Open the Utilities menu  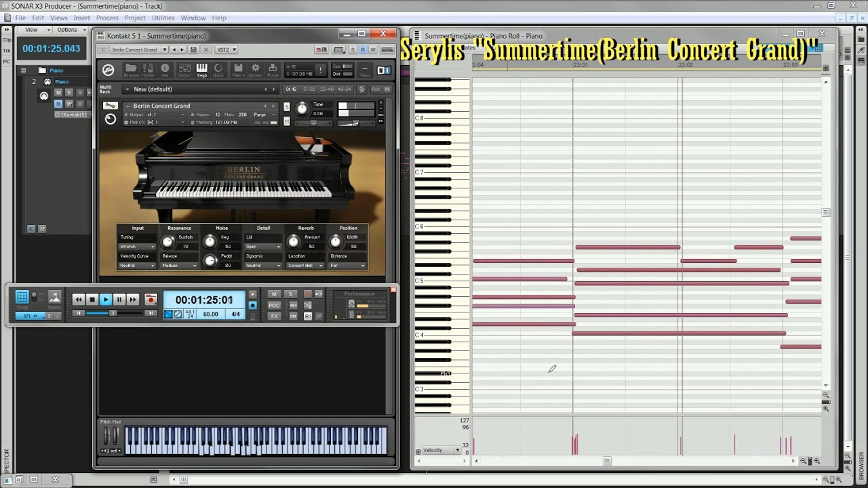[163, 18]
